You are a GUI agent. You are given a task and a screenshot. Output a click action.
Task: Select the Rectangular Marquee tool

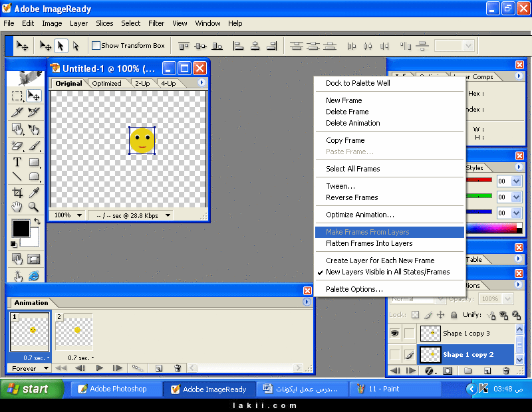17,96
